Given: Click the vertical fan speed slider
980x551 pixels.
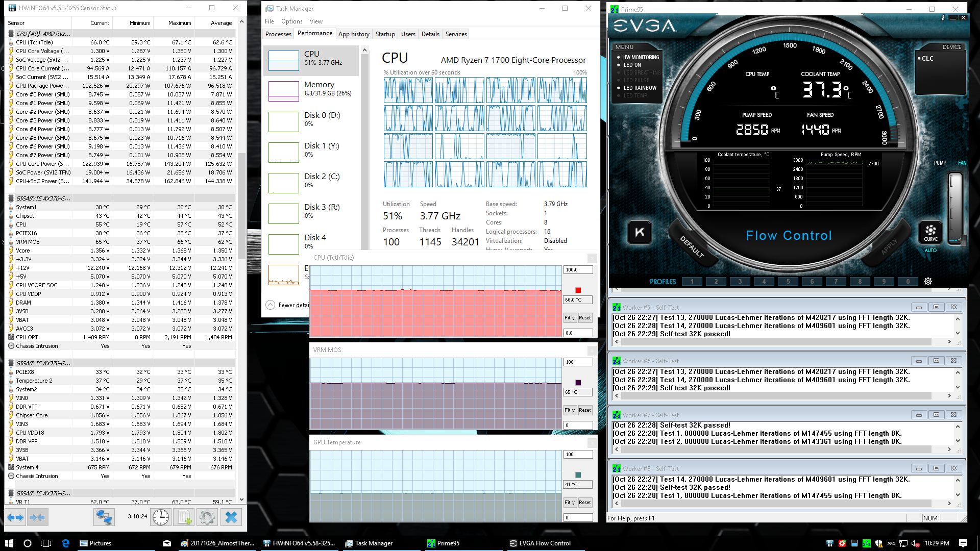Looking at the screenshot, I should pos(955,209).
